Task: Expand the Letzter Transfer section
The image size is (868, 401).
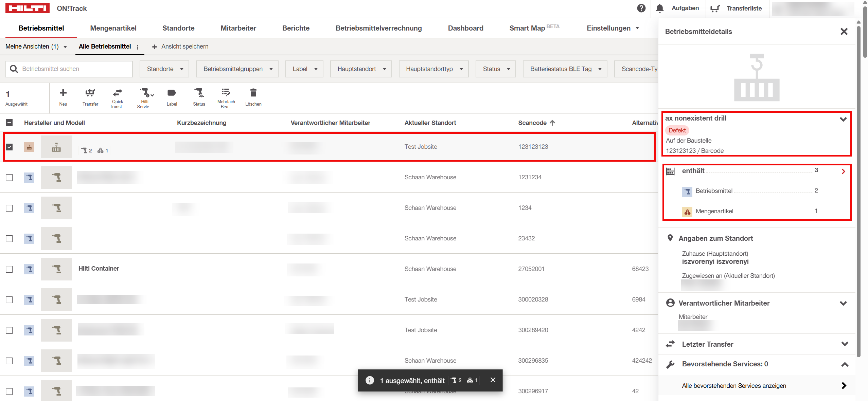Action: pyautogui.click(x=845, y=344)
